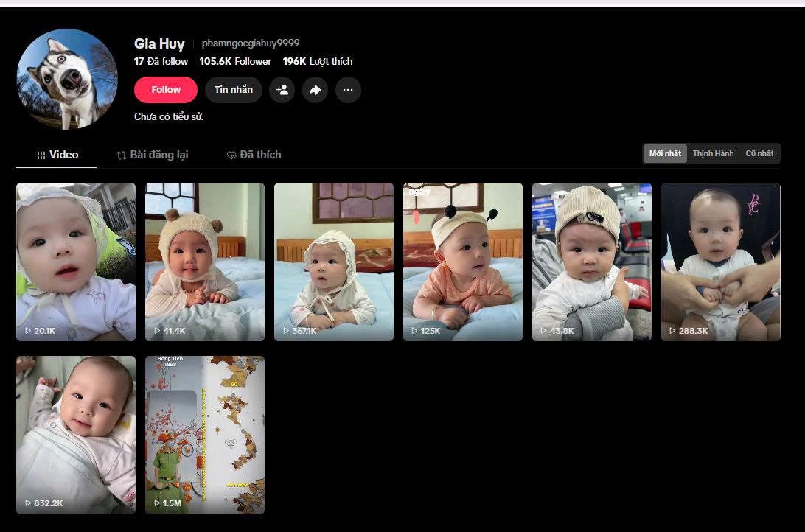Click the repost arrows icon
805x532 pixels.
[x=121, y=155]
